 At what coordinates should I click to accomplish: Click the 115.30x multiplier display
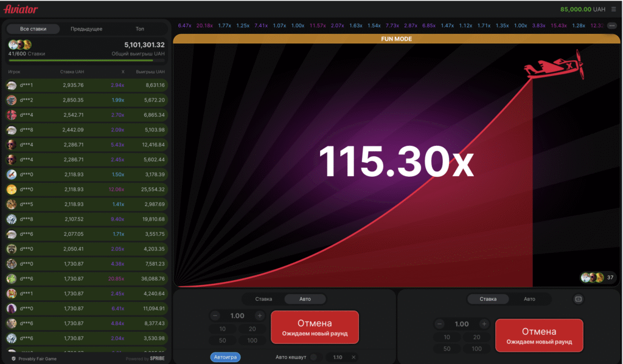396,162
